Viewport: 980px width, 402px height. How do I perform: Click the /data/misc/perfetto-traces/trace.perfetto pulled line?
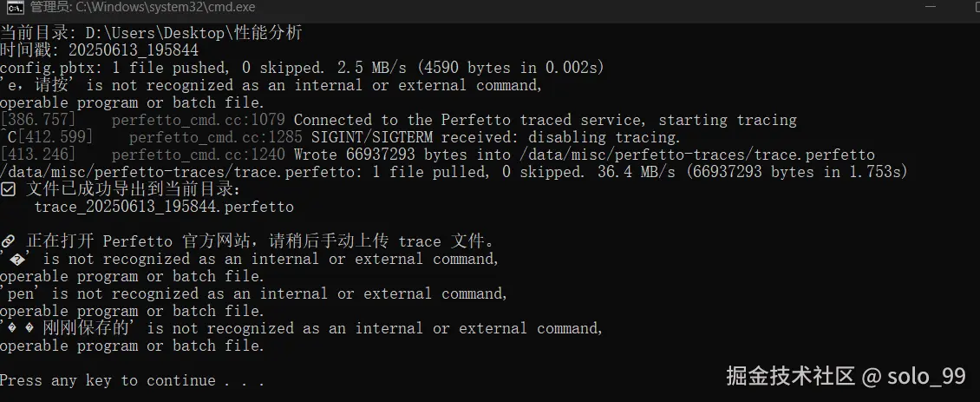click(454, 172)
